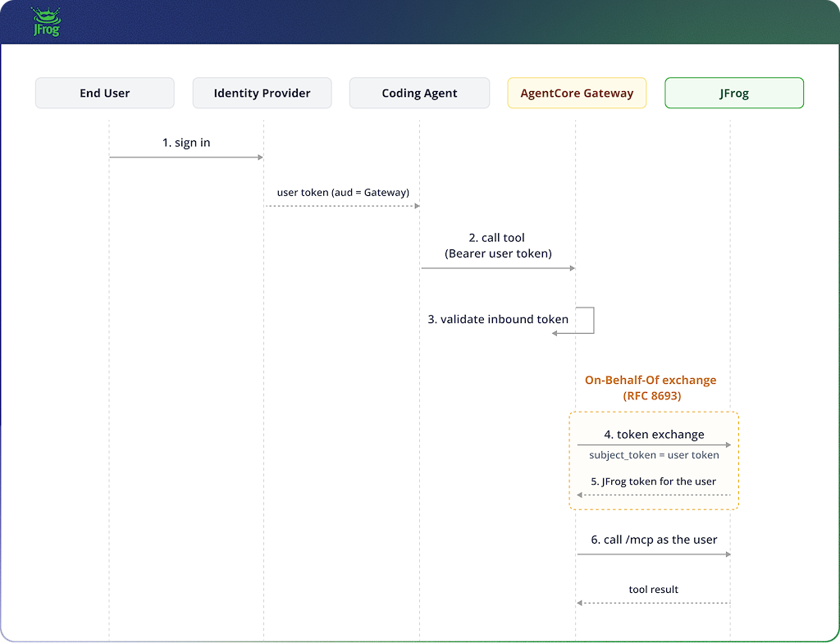Select the Identity Provider participant box

pyautogui.click(x=262, y=93)
